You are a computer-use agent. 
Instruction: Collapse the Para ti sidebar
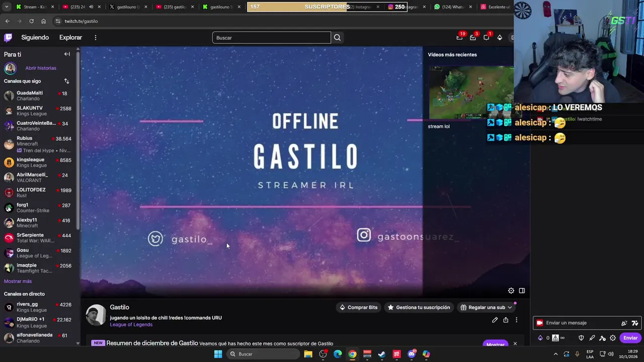(x=67, y=54)
